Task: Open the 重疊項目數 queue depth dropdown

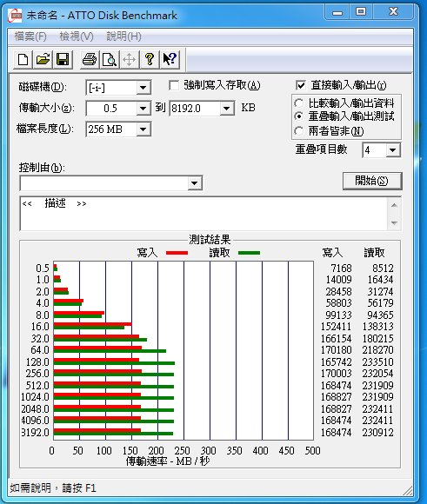Action: 392,150
